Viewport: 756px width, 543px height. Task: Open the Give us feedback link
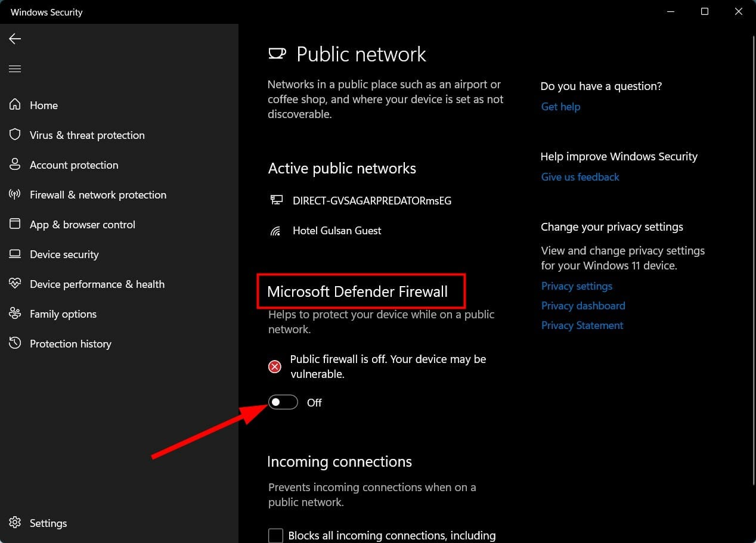coord(580,176)
